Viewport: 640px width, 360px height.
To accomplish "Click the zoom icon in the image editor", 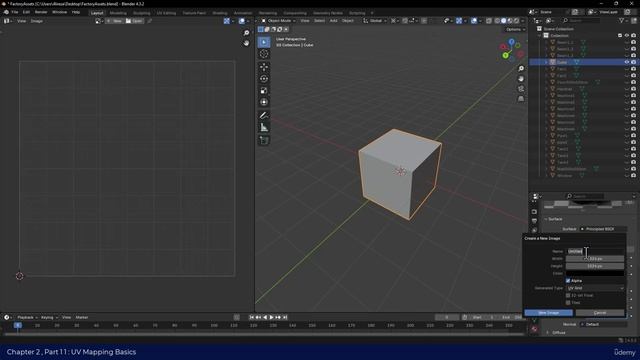I will tap(246, 33).
